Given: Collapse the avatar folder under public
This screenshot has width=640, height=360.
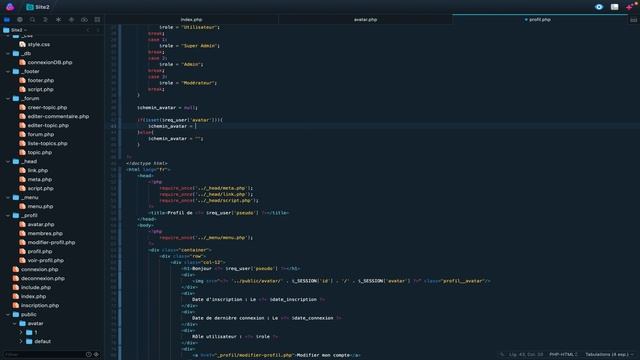Looking at the screenshot, I should coord(14,323).
